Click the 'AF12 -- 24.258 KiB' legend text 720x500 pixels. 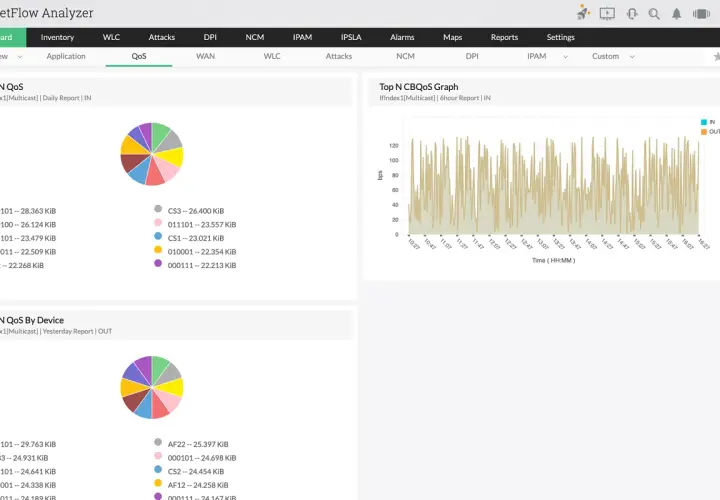(x=198, y=485)
